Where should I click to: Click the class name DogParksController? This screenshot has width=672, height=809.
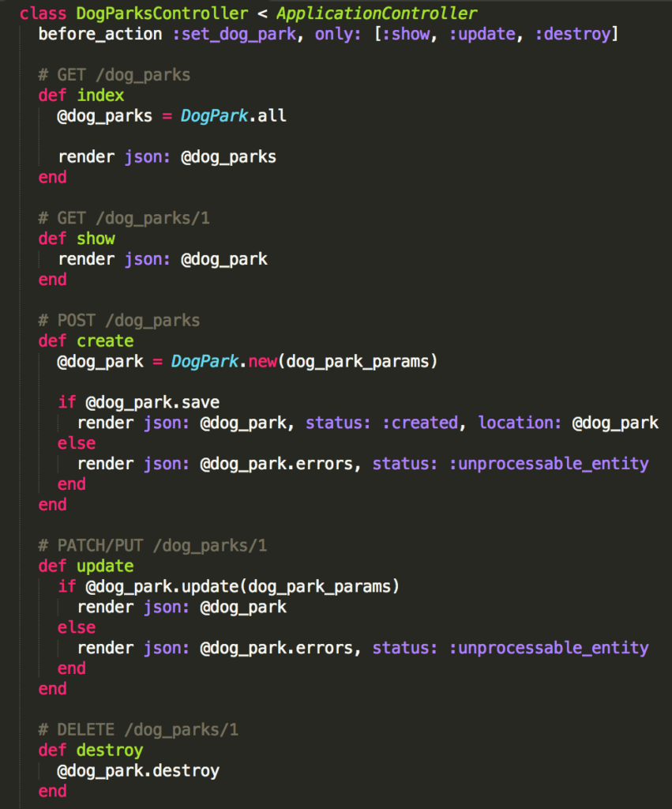162,13
